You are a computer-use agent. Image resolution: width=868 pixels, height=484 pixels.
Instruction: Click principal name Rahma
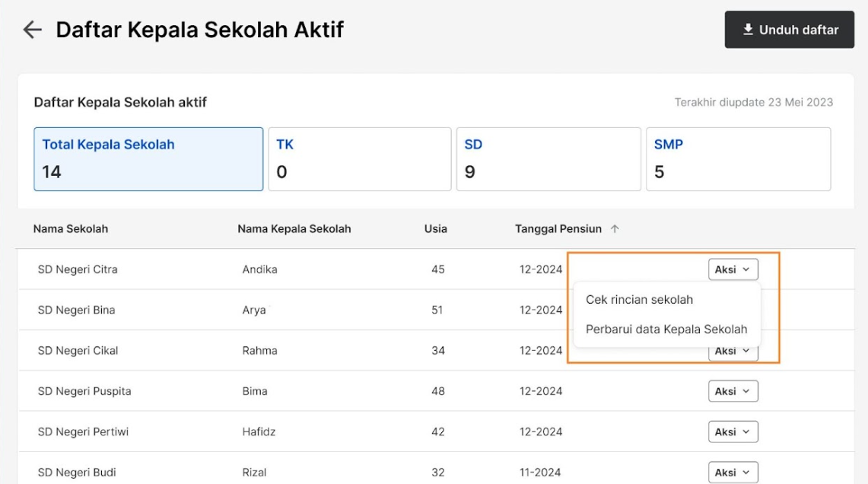[259, 351]
